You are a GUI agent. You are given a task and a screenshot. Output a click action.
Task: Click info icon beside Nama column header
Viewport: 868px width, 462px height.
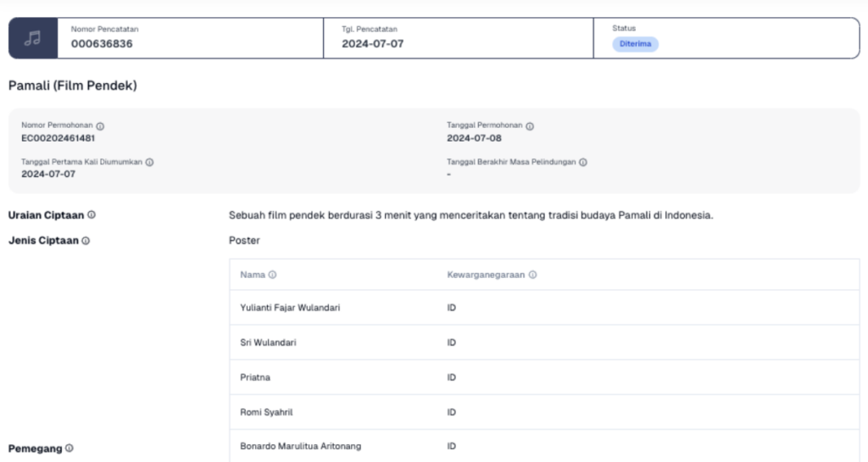[272, 275]
